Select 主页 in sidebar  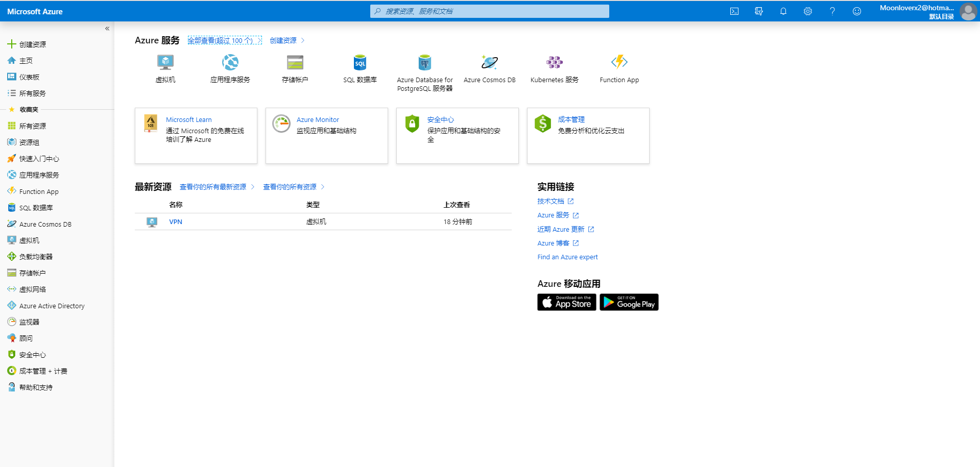(26, 61)
